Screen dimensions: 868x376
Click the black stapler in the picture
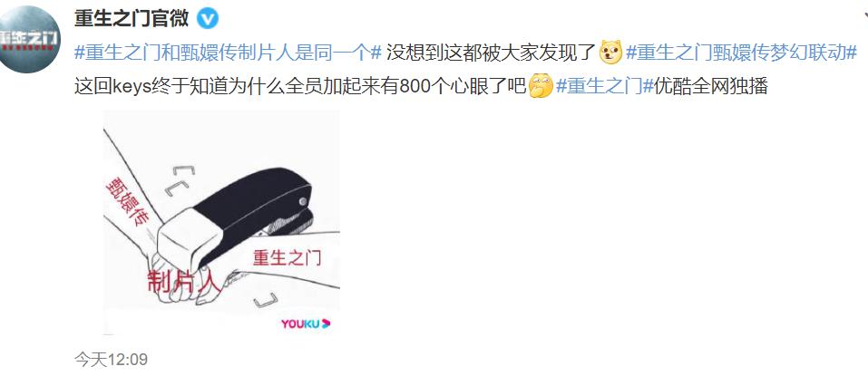click(235, 218)
